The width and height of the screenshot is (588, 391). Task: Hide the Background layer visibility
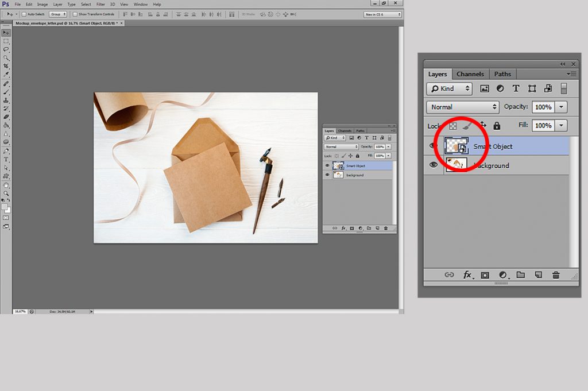coord(434,165)
